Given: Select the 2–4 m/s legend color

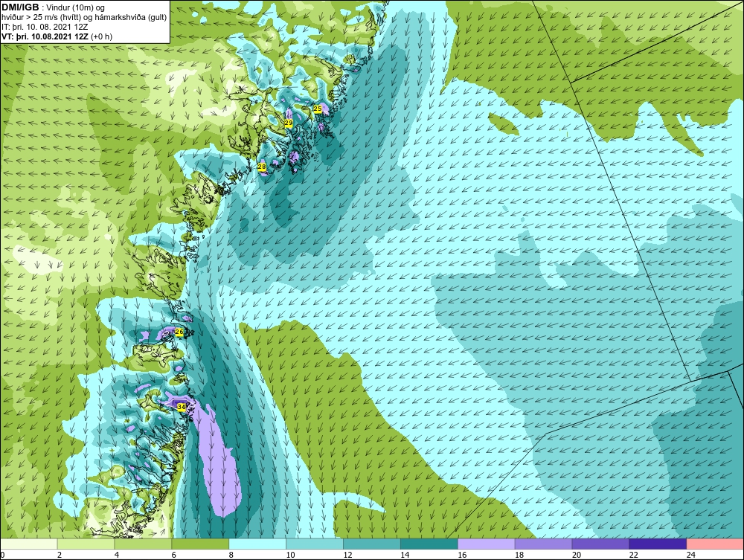Looking at the screenshot, I should (86, 544).
